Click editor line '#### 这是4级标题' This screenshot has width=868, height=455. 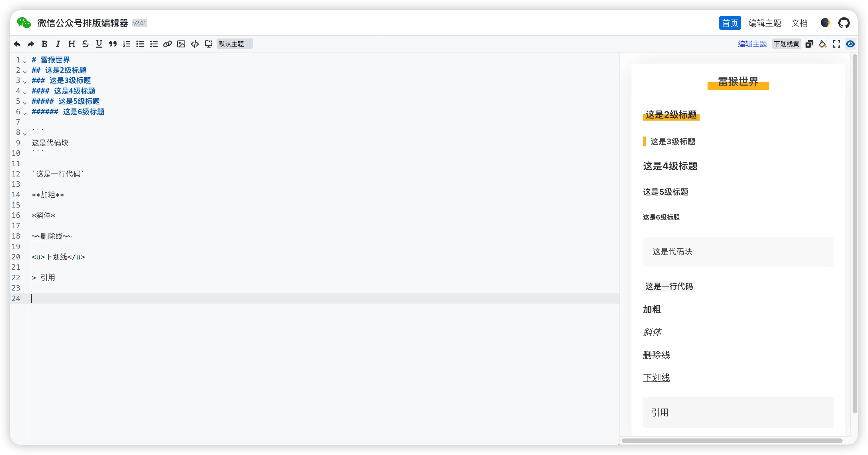tap(63, 91)
